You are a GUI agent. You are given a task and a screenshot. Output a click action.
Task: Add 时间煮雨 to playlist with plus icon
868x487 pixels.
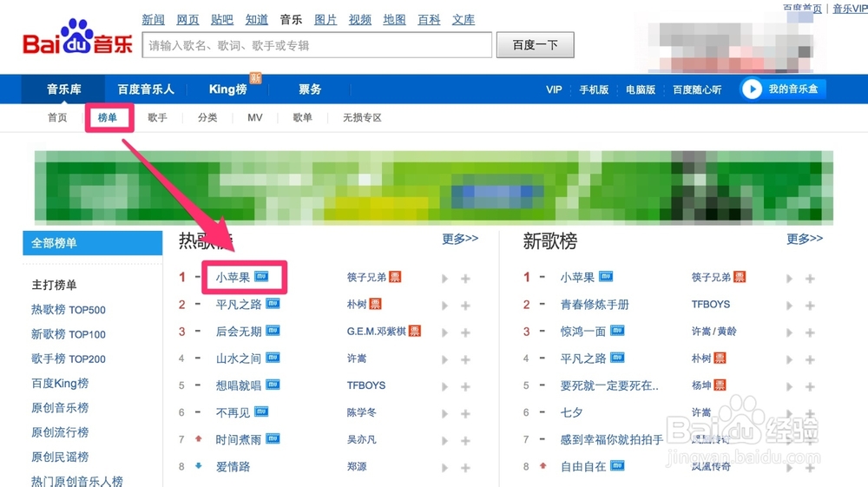465,441
